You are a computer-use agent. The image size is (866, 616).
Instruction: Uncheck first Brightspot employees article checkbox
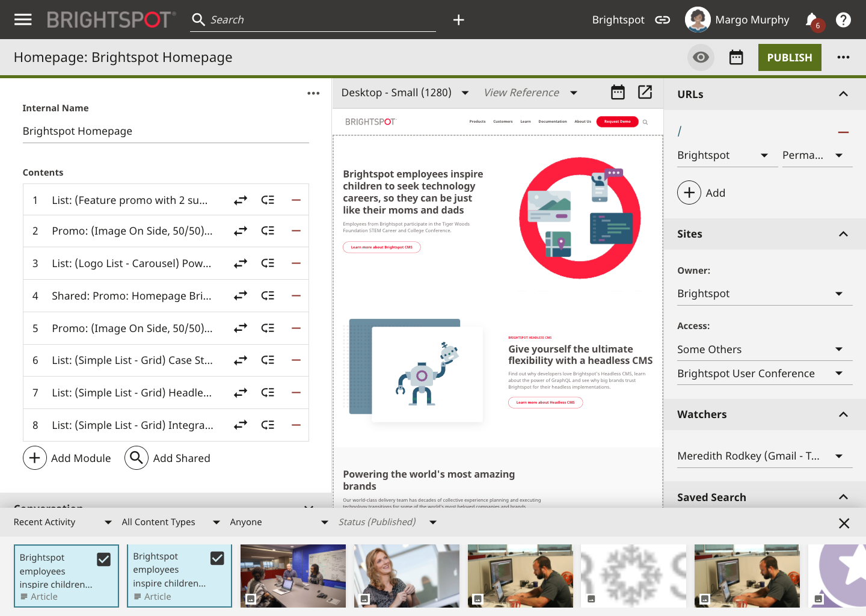[103, 559]
